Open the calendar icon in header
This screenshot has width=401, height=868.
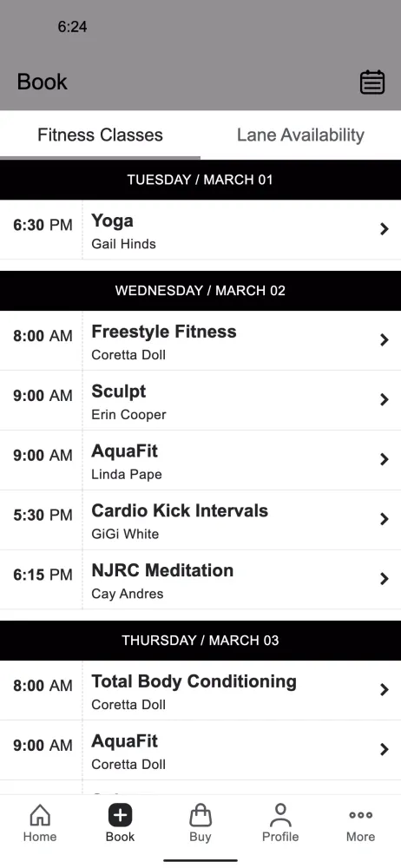pos(372,82)
